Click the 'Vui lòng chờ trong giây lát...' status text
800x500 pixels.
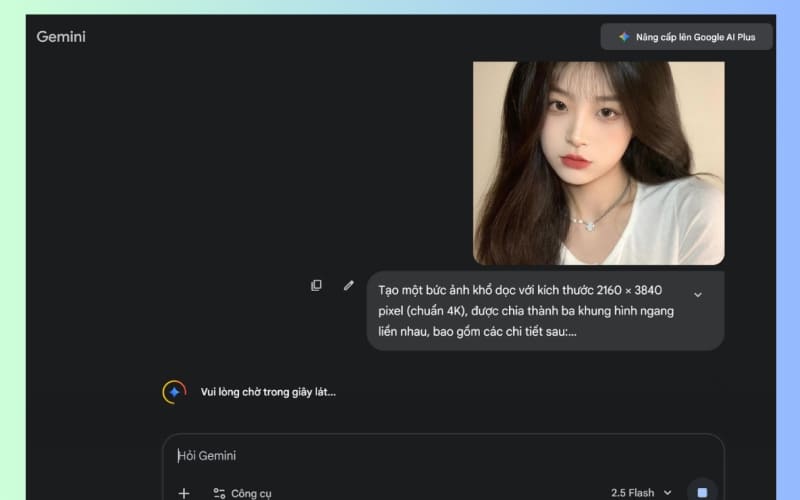(268, 392)
